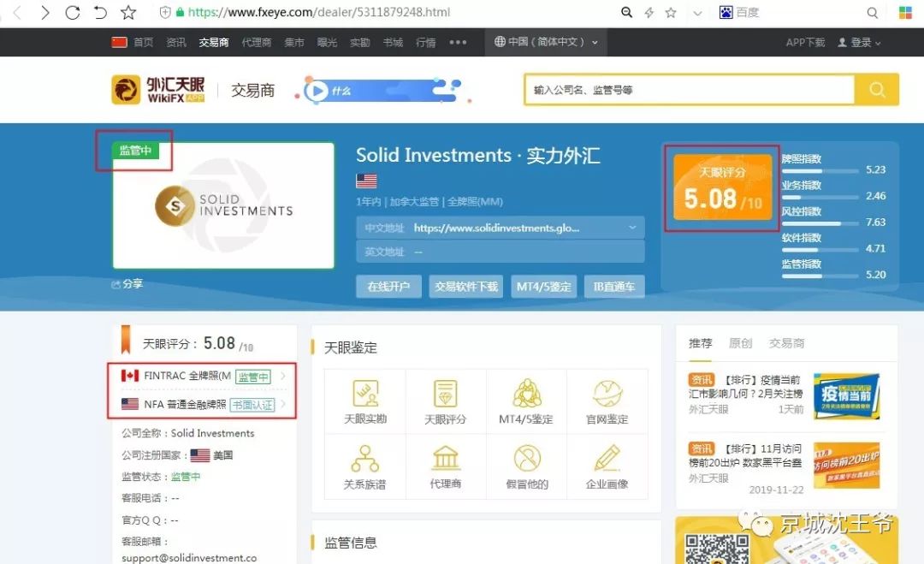The height and width of the screenshot is (564, 924).
Task: Submit search with the yellow magnifier button
Action: (877, 90)
